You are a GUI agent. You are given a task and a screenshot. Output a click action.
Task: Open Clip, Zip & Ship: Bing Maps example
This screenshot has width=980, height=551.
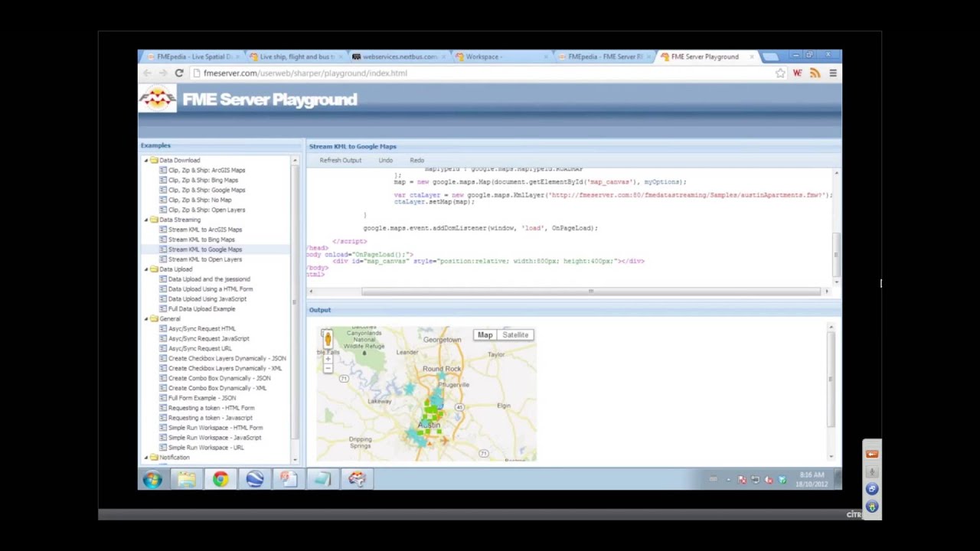(x=203, y=181)
